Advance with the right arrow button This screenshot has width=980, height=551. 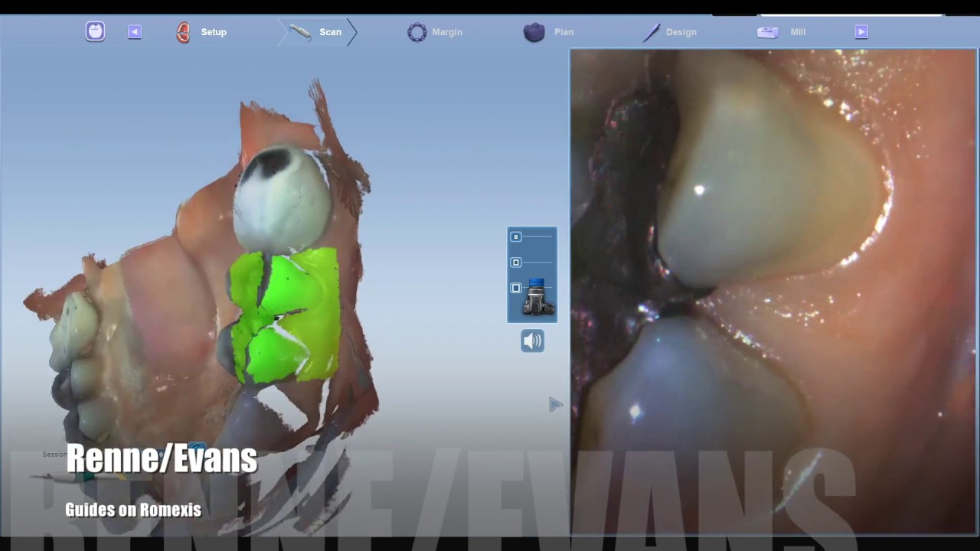[861, 31]
